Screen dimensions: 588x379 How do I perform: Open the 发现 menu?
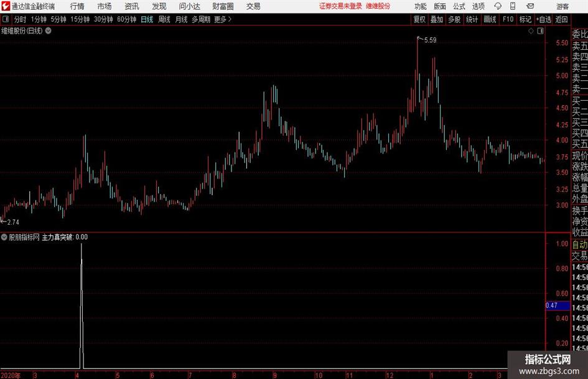click(x=159, y=6)
